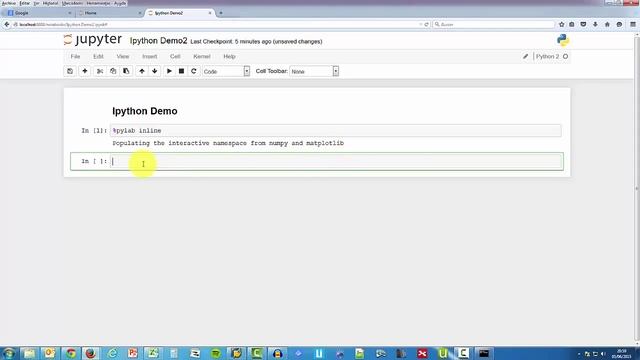Click the page vertical scrollbar
Screen dimensions: 640x360
coord(637,188)
